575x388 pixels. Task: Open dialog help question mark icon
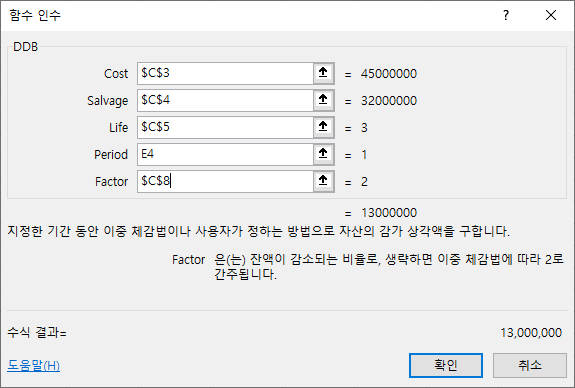tap(506, 15)
